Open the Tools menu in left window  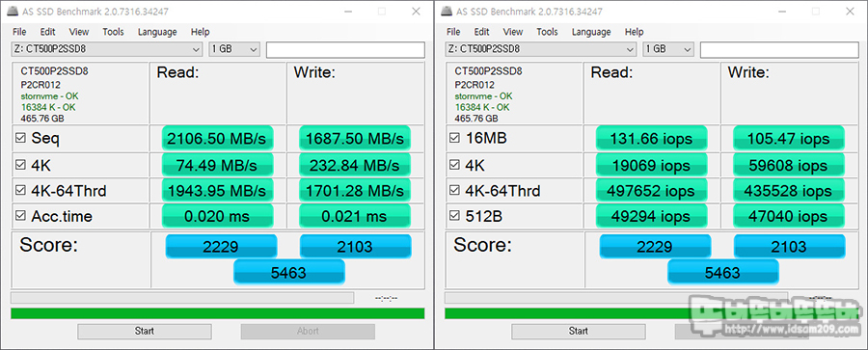point(113,32)
